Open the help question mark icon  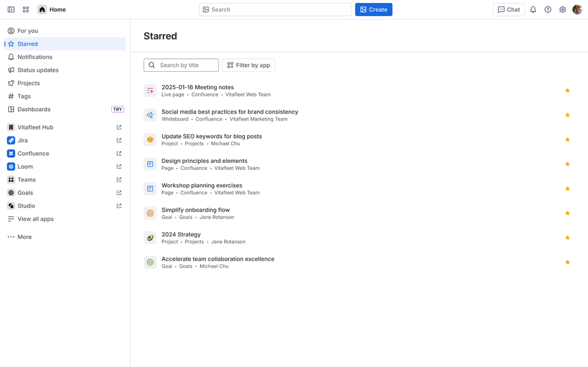547,10
